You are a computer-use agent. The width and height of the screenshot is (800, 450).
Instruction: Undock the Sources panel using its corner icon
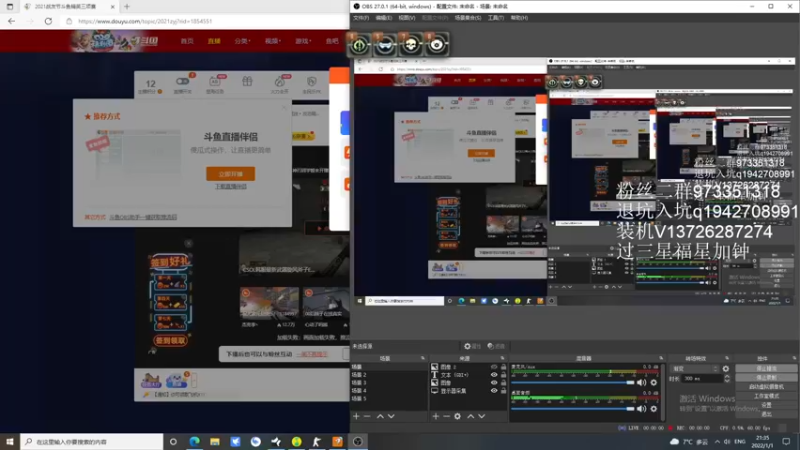click(x=503, y=358)
